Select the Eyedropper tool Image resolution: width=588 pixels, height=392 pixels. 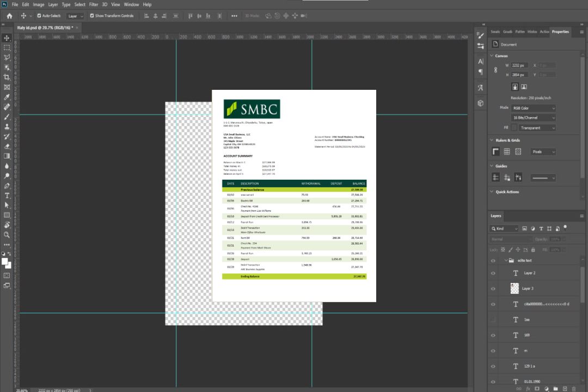[7, 97]
